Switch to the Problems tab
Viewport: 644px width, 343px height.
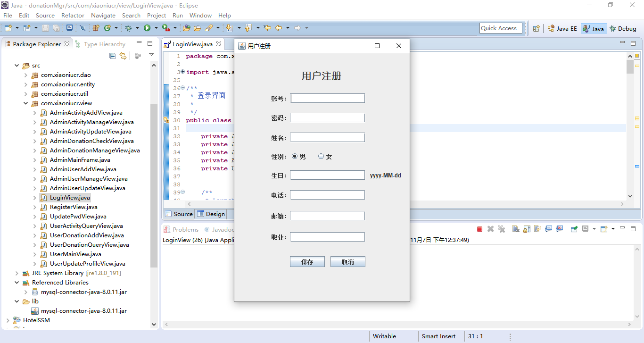click(x=181, y=229)
